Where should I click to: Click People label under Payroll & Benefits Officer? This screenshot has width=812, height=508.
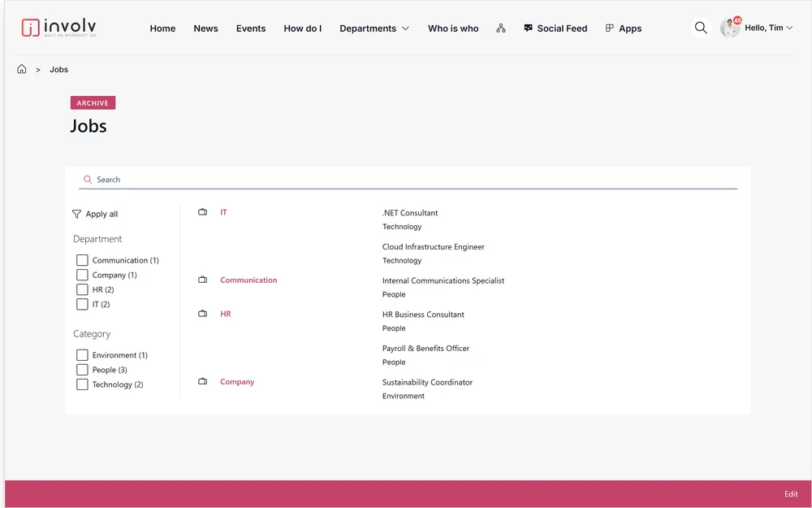coord(394,362)
